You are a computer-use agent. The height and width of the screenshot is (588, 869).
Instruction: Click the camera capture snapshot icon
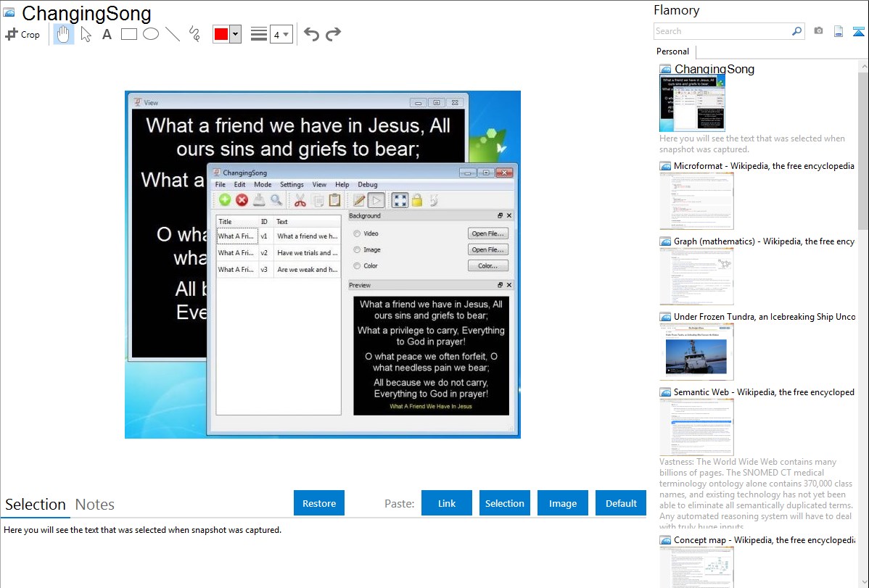click(x=818, y=31)
